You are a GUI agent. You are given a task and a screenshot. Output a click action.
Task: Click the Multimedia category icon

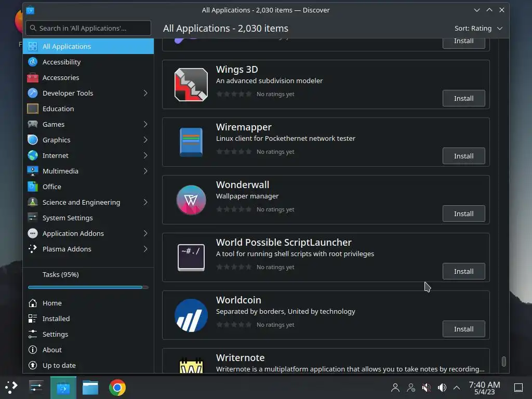[x=33, y=171]
